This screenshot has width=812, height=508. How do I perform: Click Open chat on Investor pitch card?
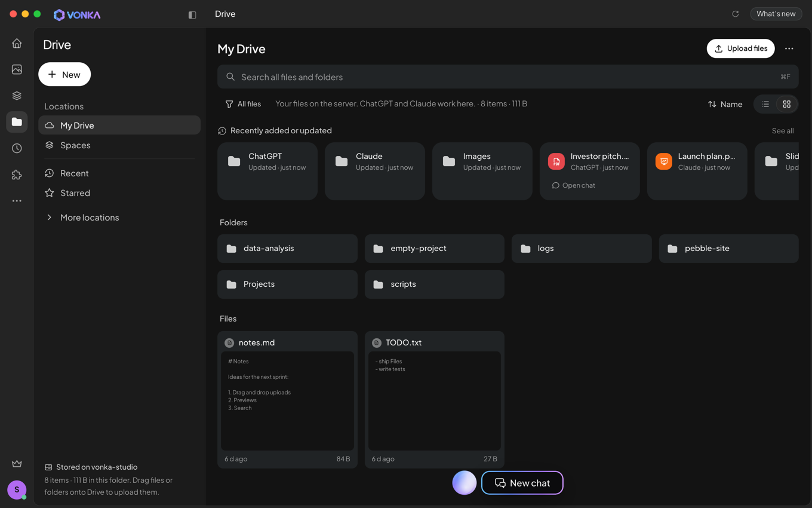point(574,185)
